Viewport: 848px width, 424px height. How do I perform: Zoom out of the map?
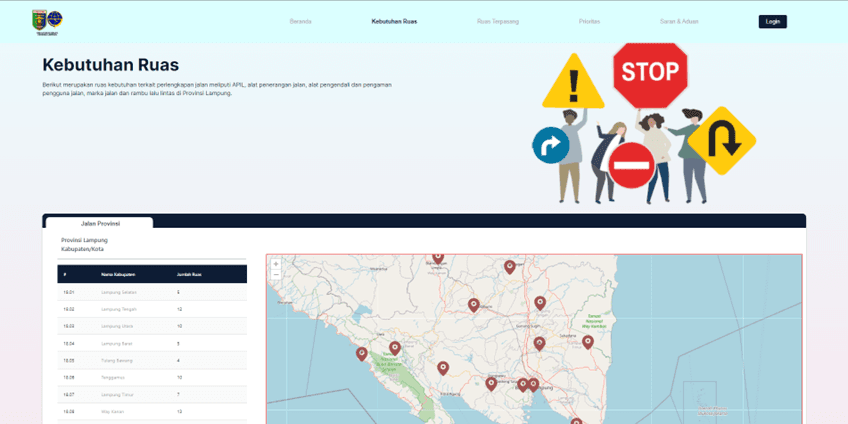coord(276,274)
